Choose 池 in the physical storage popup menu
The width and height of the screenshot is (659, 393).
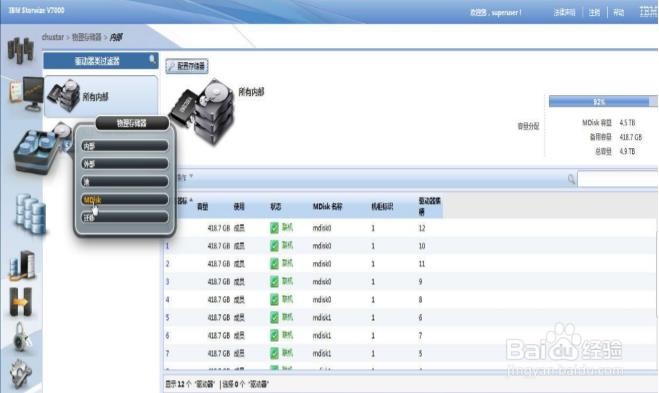pos(125,182)
